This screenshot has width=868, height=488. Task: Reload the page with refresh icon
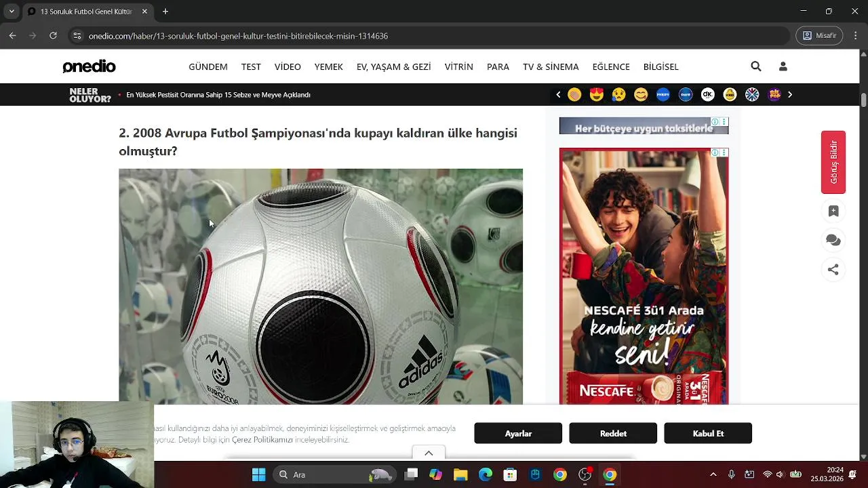[x=53, y=36]
